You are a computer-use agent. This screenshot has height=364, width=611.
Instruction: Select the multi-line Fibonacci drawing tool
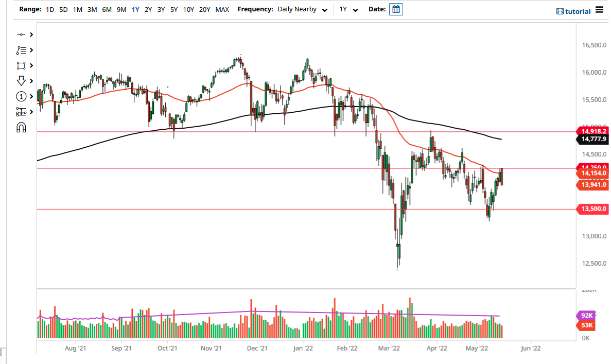coord(21,50)
